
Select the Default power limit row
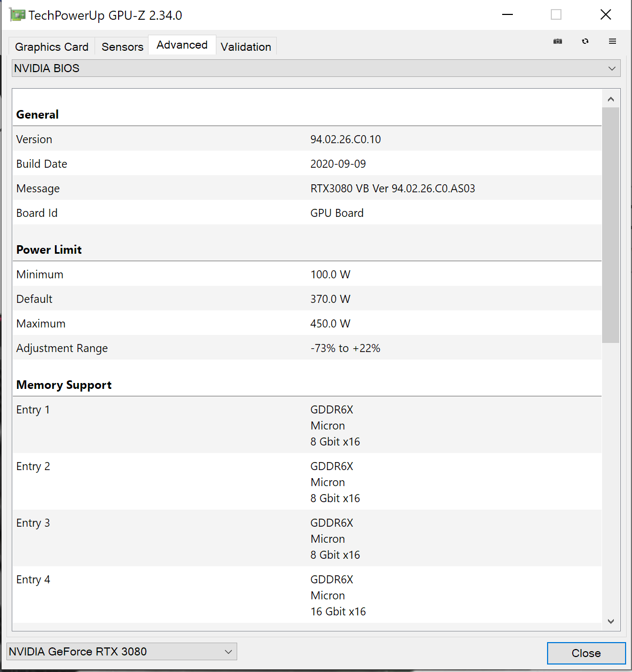[x=307, y=299]
